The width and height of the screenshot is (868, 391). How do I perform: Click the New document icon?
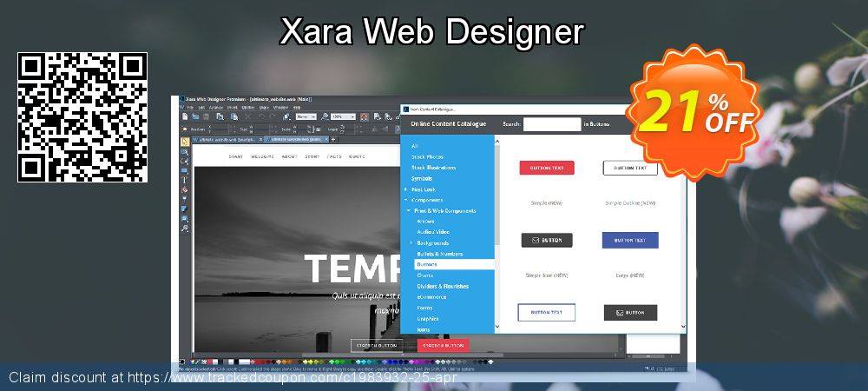[185, 116]
